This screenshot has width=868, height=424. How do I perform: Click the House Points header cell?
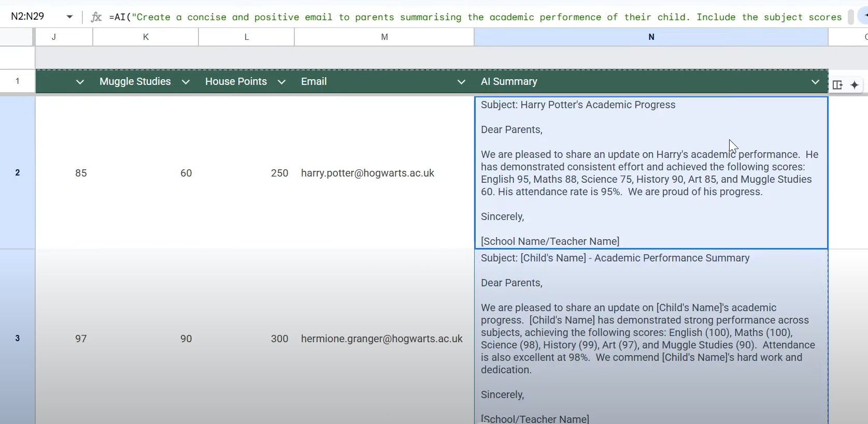tap(247, 81)
